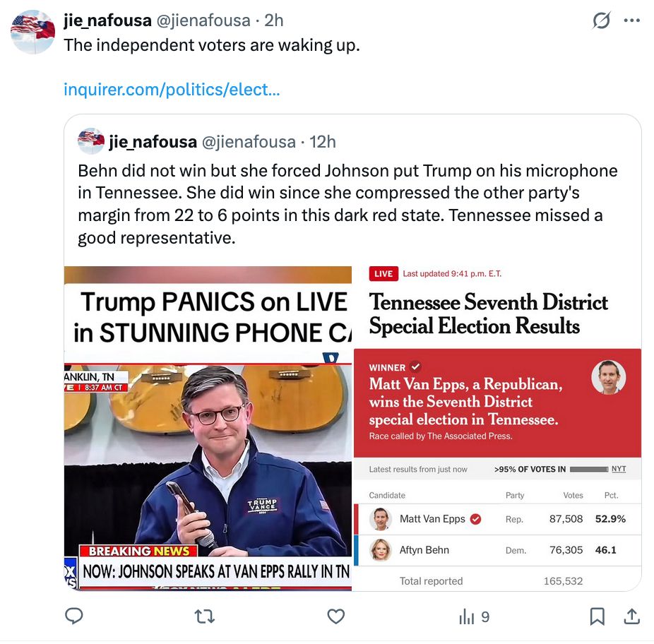Screen dimensions: 654x644
Task: Open the Tennessee Seventh District results image
Action: pyautogui.click(x=497, y=429)
